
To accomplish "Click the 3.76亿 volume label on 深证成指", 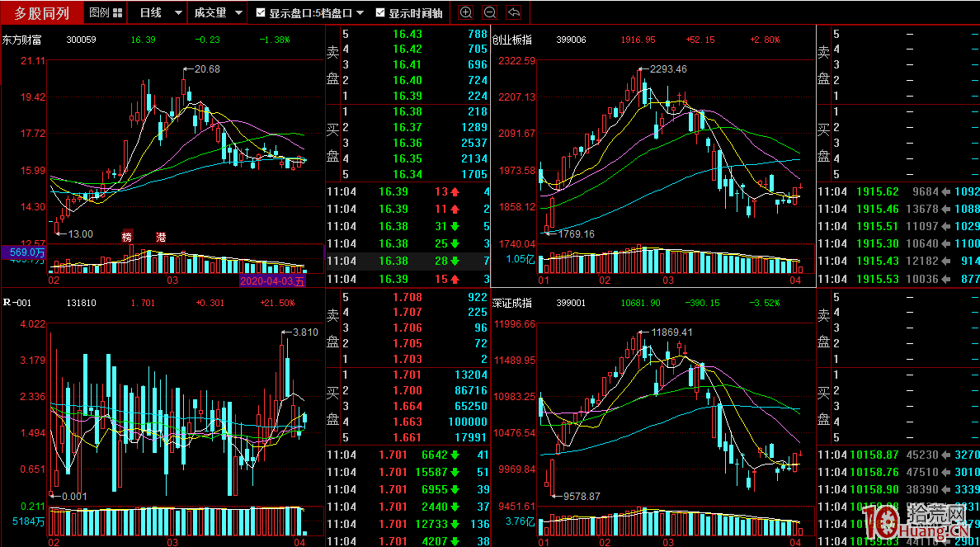I will [520, 521].
